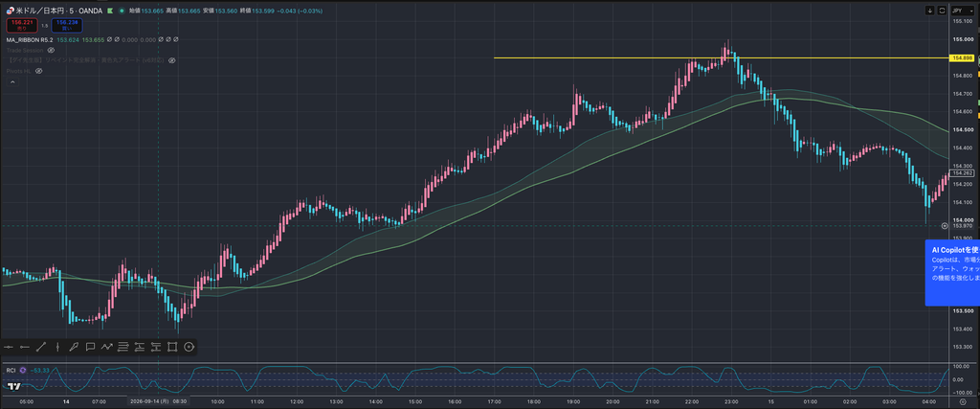Collapse the indicator legend with chevron
The height and width of the screenshot is (409, 980).
[x=11, y=82]
